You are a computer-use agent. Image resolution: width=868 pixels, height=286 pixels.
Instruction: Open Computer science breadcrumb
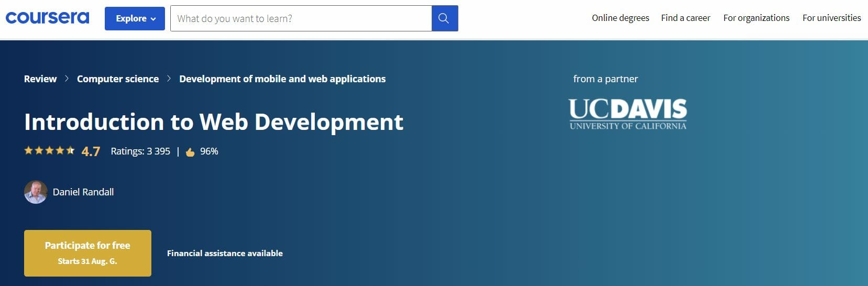pyautogui.click(x=118, y=79)
